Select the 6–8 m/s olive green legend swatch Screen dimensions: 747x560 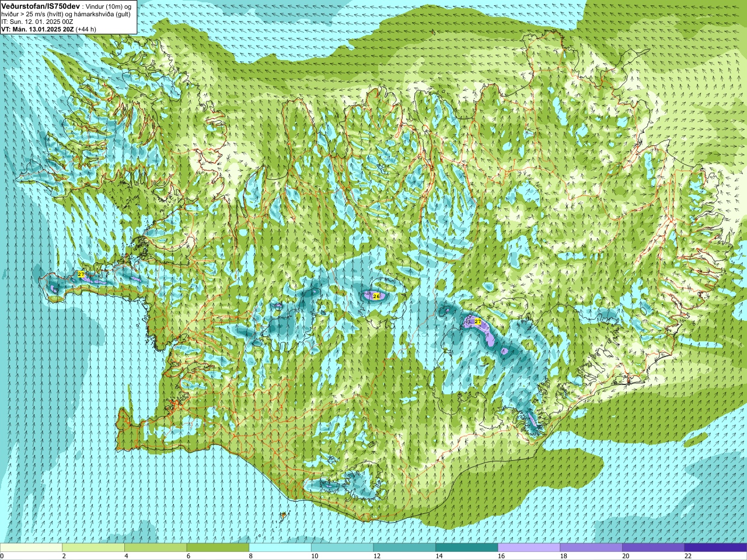pyautogui.click(x=218, y=548)
